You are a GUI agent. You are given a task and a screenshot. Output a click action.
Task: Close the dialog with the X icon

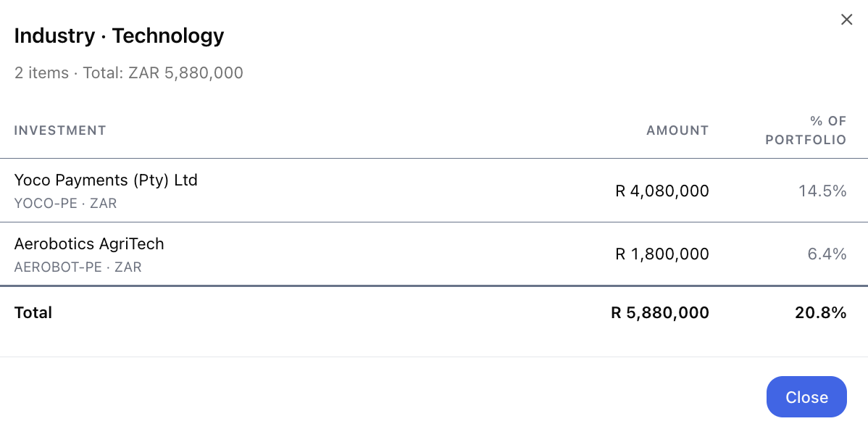pyautogui.click(x=846, y=20)
